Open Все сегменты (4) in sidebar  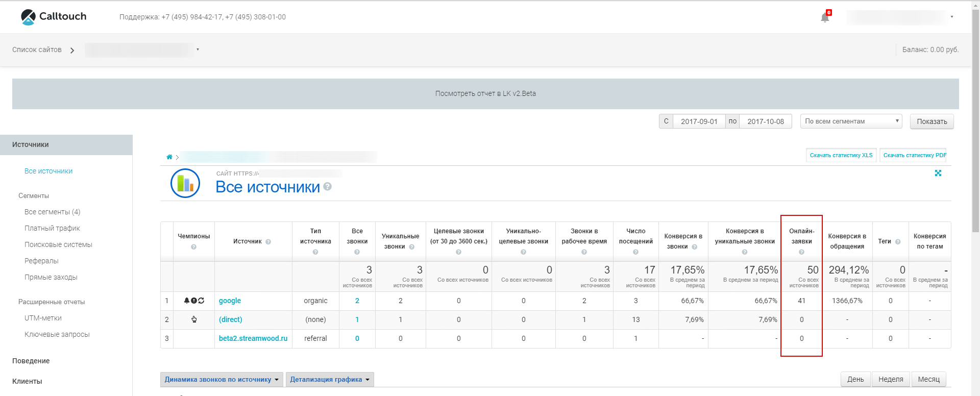pos(53,212)
